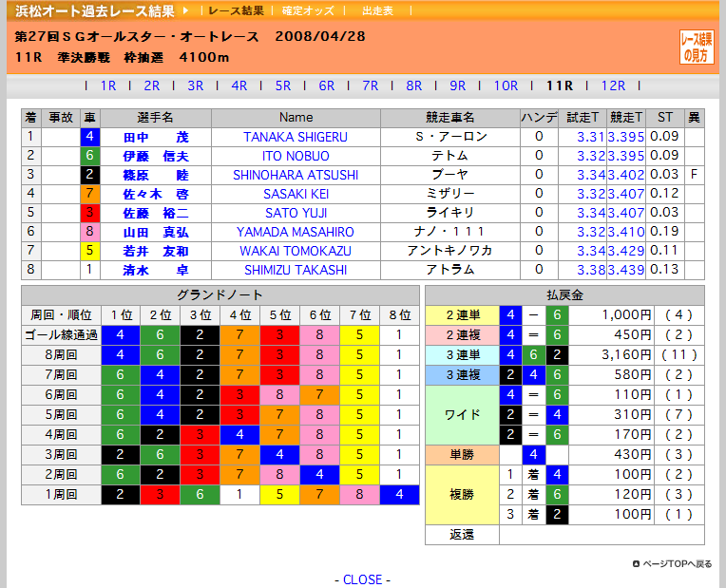
Task: Click the ページTOPへ戻る icon link
Action: tap(636, 564)
